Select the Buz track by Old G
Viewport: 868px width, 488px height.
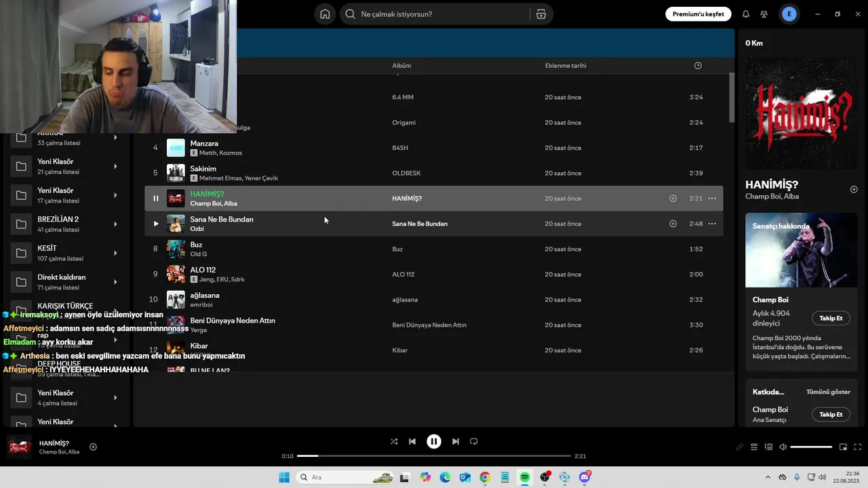(x=434, y=249)
